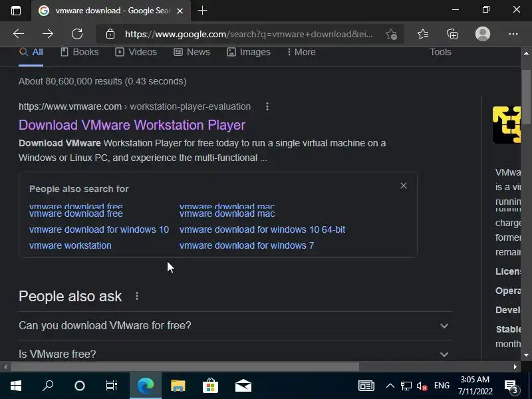
Task: Click the vmware.com workstation-player-evaluation URL
Action: coord(134,106)
